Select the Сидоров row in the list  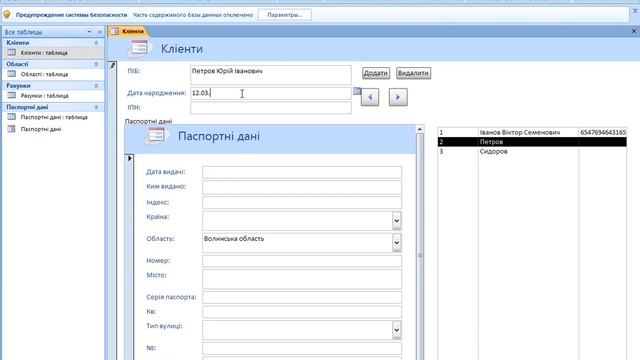tap(532, 151)
